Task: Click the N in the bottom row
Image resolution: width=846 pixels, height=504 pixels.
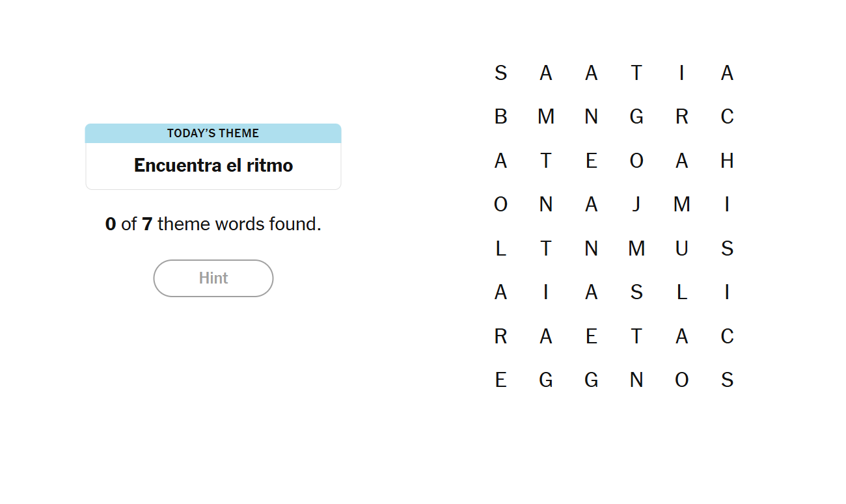Action: [x=636, y=380]
